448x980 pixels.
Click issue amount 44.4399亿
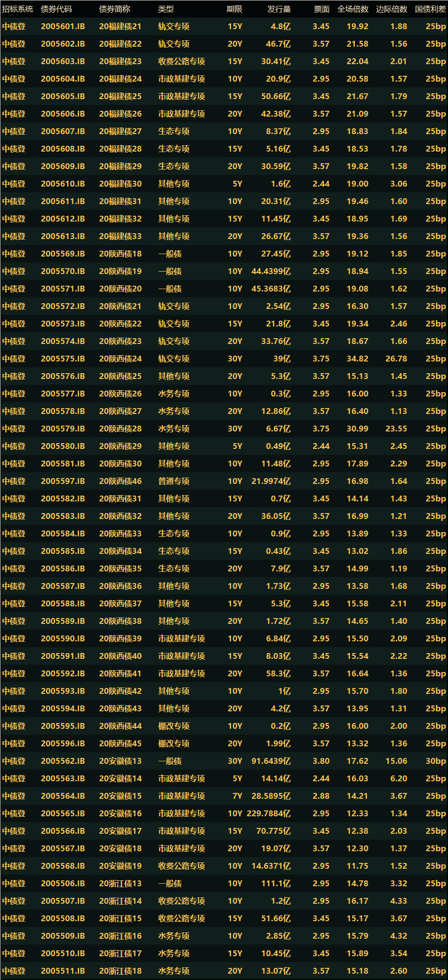pyautogui.click(x=271, y=272)
